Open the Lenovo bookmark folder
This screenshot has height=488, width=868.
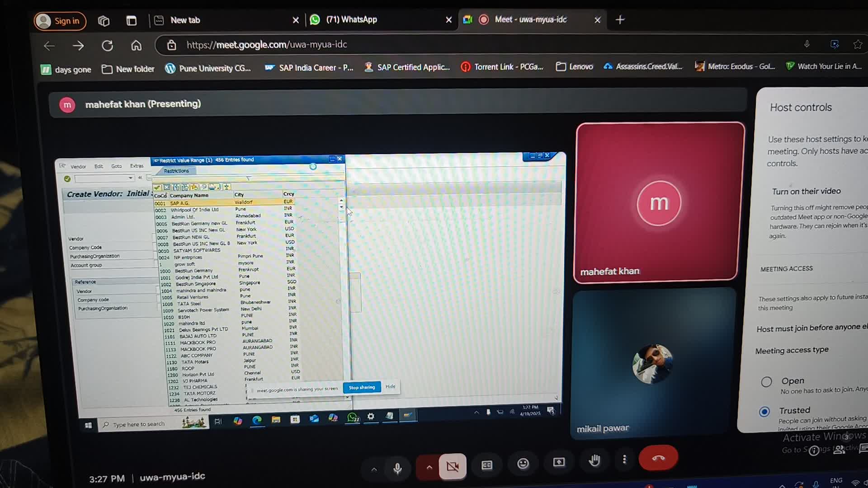click(x=574, y=66)
